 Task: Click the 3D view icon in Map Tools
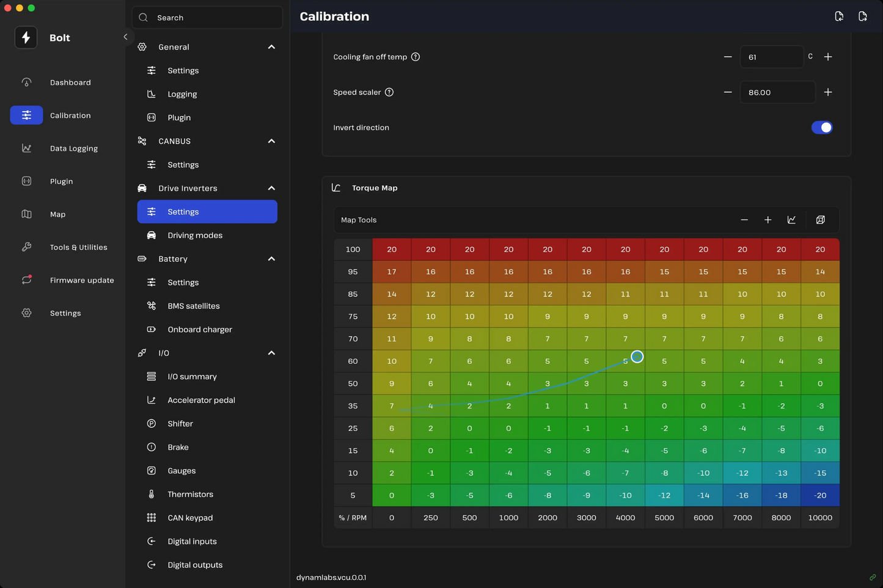(x=820, y=220)
